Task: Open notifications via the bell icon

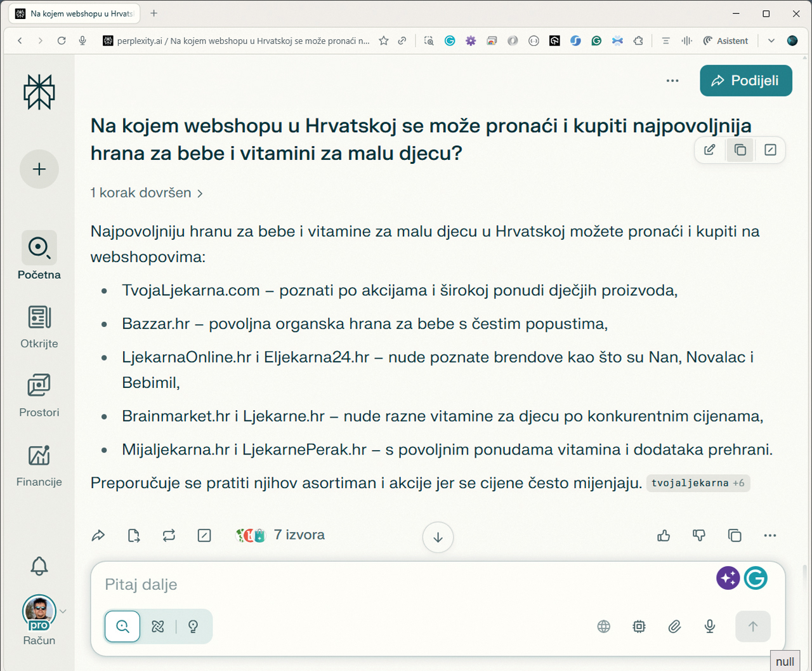Action: pos(39,566)
